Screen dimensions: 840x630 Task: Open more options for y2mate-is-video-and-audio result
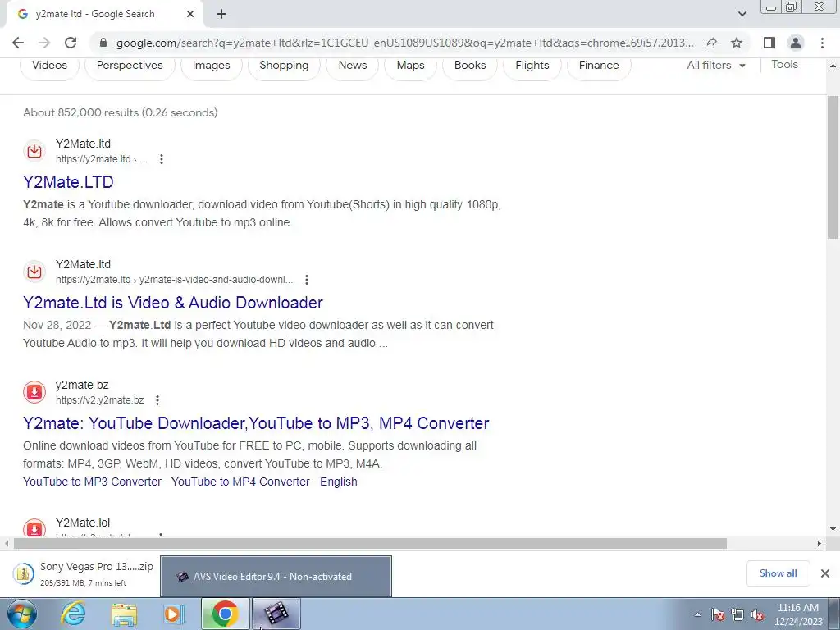(307, 280)
